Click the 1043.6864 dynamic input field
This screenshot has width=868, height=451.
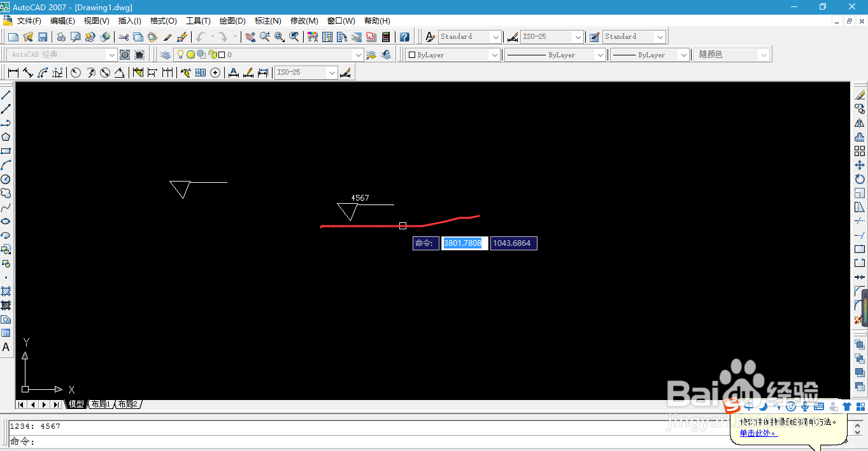514,243
